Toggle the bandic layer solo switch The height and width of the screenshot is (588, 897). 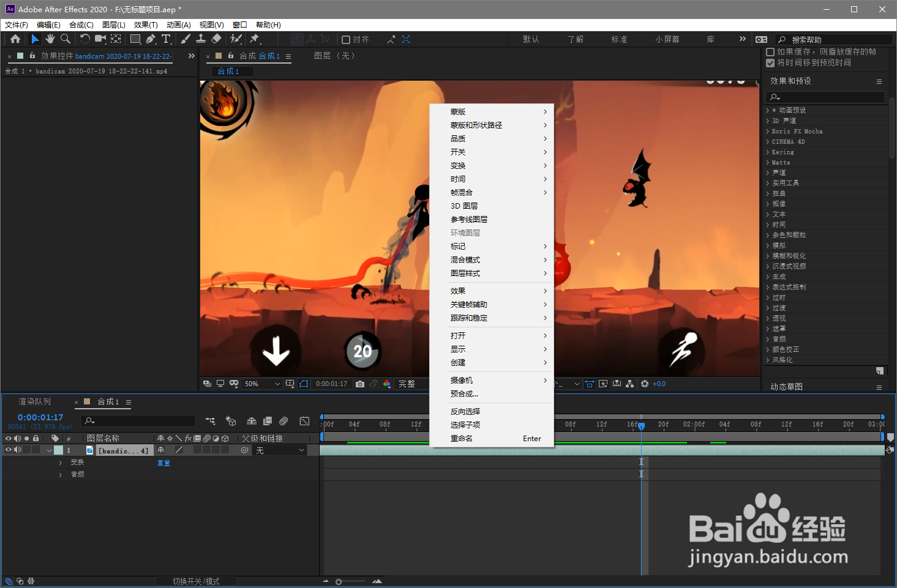pos(27,450)
